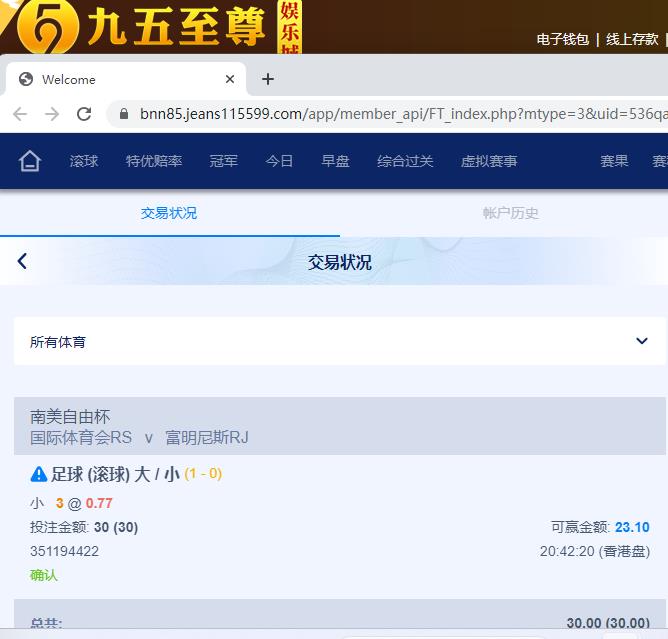Open the 今日 menu item
Viewport: 668px width, 639px height.
point(279,161)
